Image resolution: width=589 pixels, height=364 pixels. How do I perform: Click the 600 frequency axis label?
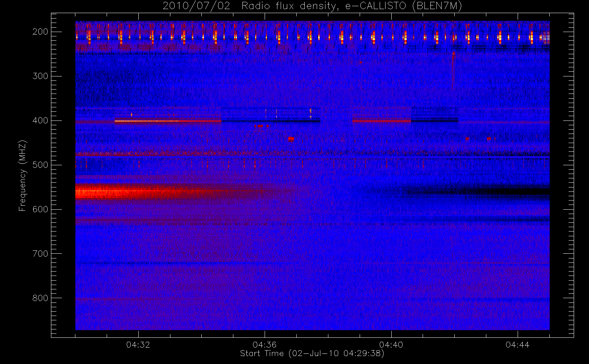pyautogui.click(x=40, y=209)
